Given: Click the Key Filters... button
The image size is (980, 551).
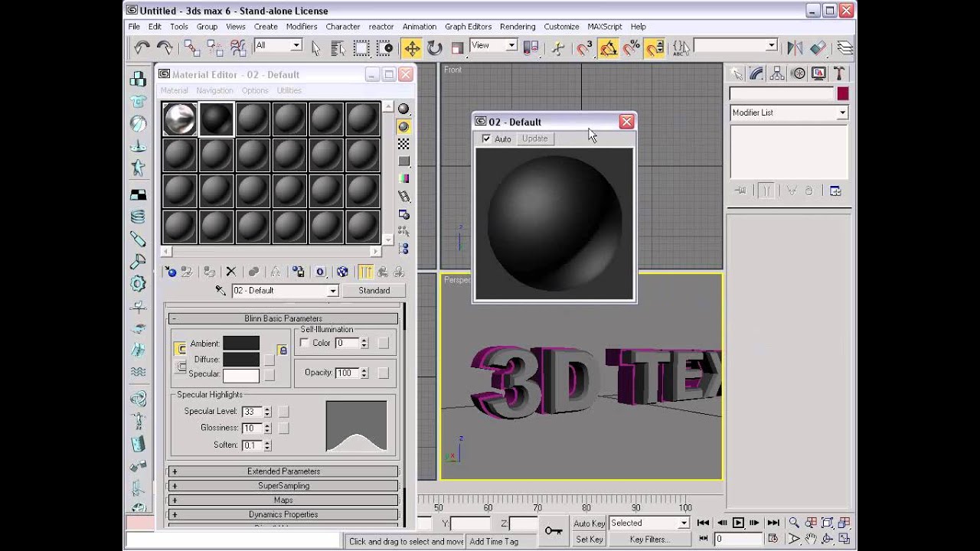Looking at the screenshot, I should (649, 540).
